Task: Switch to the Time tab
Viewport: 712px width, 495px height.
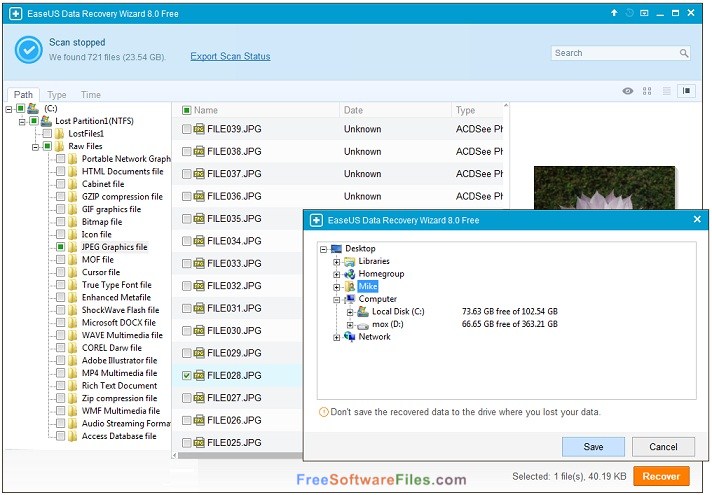Action: click(x=91, y=94)
